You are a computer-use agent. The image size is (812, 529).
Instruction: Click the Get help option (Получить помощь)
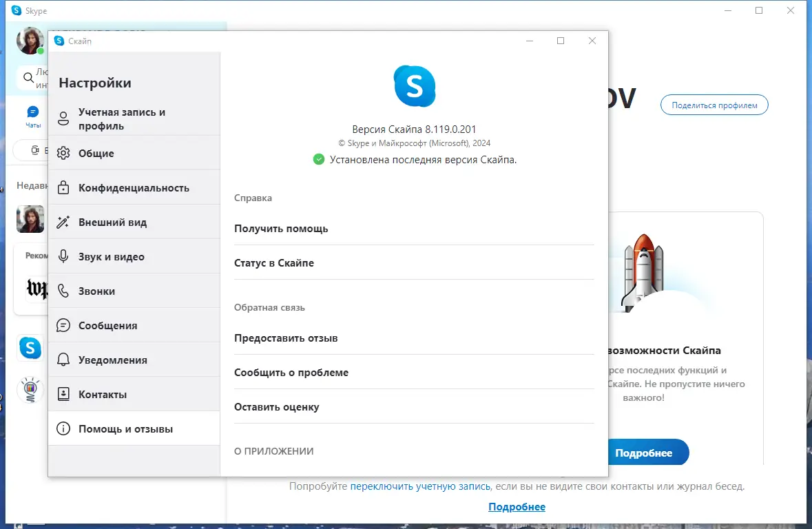coord(414,229)
